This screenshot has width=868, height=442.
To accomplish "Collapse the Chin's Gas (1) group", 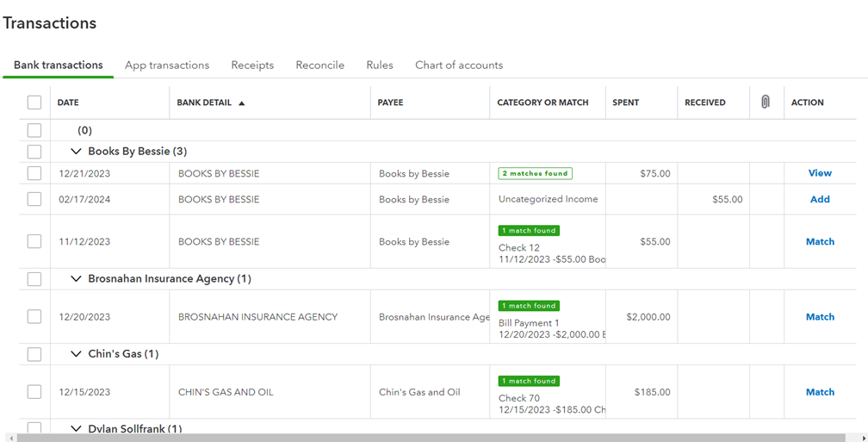I will pyautogui.click(x=77, y=354).
